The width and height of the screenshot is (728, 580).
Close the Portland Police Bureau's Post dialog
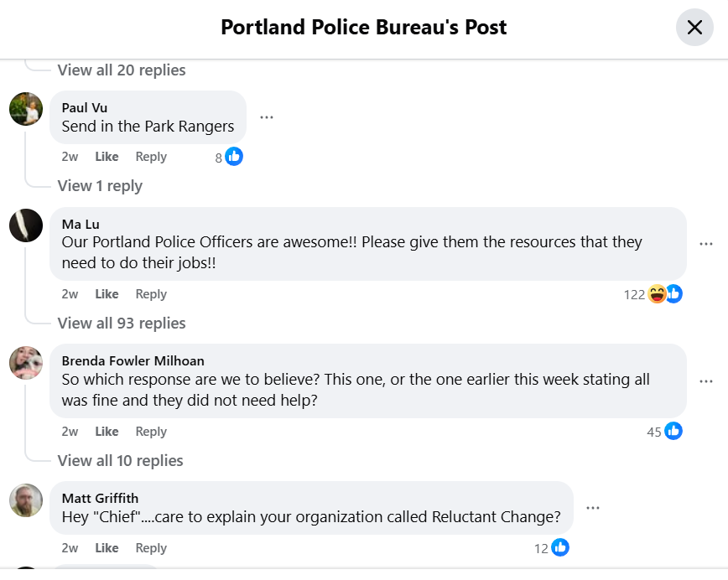pyautogui.click(x=694, y=27)
